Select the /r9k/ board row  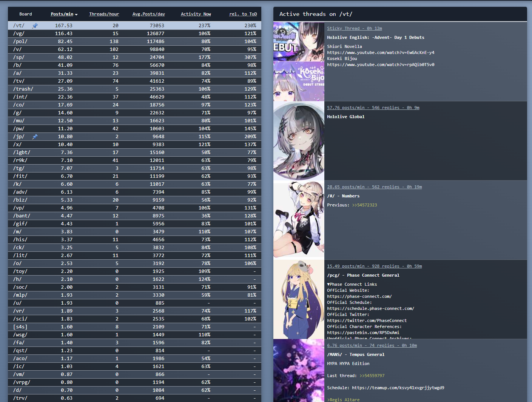(134, 160)
